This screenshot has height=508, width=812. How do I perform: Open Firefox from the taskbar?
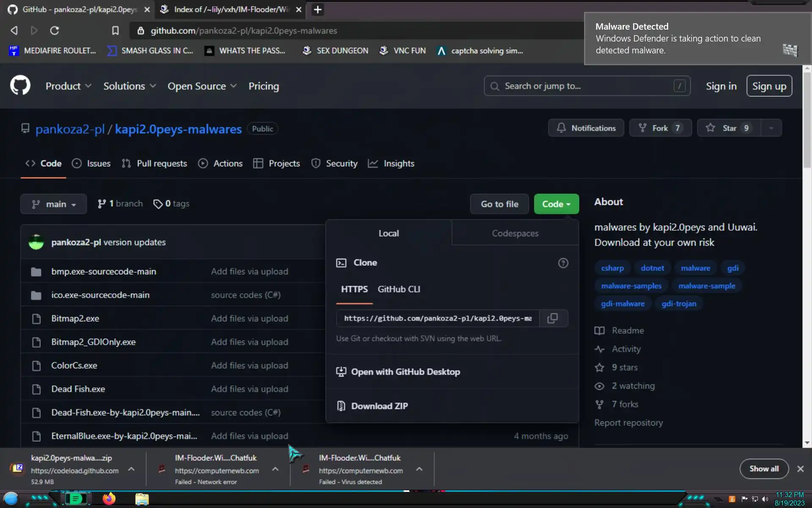click(x=109, y=499)
